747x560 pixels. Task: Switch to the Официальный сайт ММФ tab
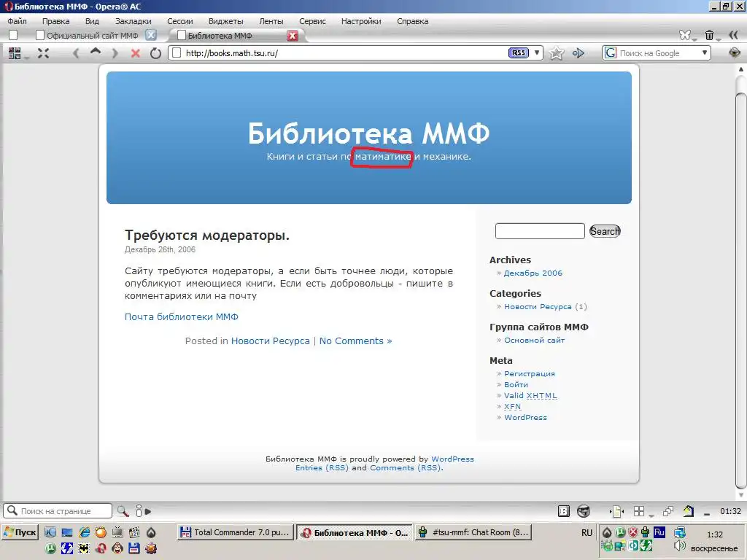[92, 35]
